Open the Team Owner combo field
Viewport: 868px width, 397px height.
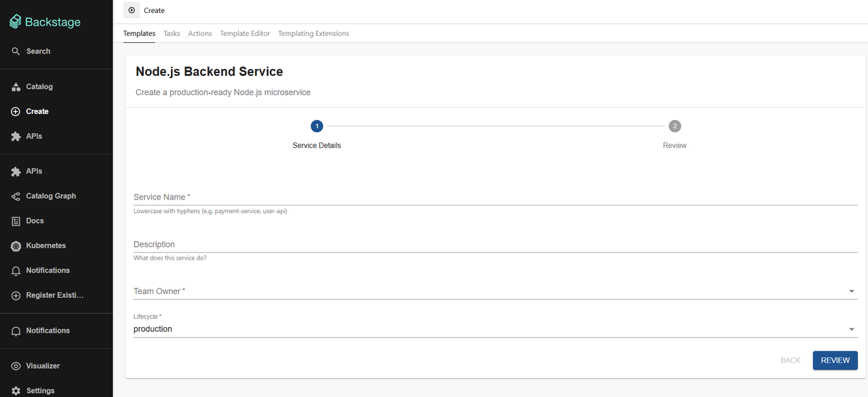[x=496, y=291]
